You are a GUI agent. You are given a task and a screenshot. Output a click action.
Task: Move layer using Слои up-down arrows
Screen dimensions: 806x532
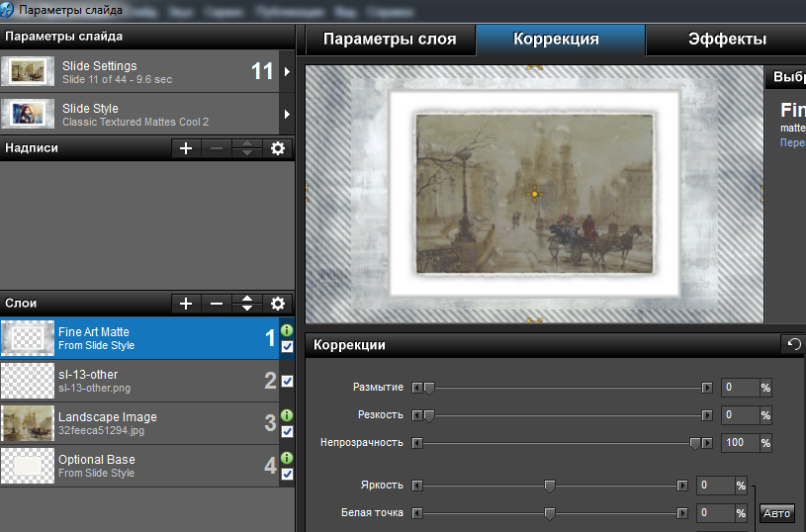pyautogui.click(x=247, y=304)
